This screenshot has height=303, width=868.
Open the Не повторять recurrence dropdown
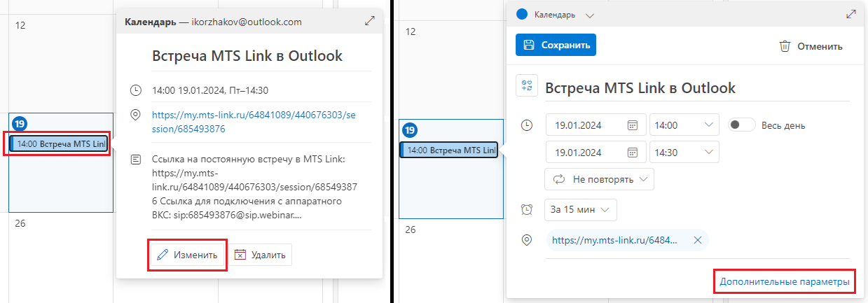tap(599, 179)
